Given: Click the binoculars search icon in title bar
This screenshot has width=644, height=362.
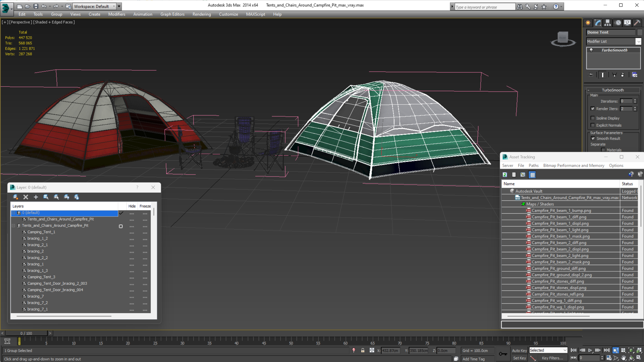Looking at the screenshot, I should tap(519, 7).
